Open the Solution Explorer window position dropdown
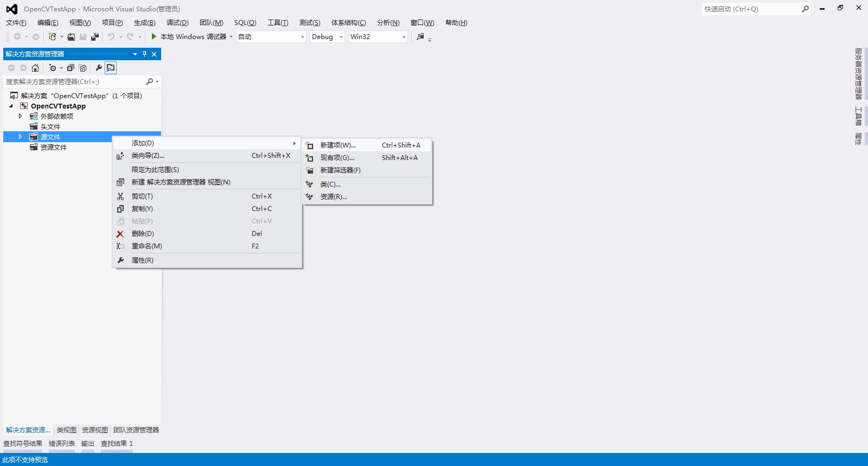The width and height of the screenshot is (868, 466). 135,54
